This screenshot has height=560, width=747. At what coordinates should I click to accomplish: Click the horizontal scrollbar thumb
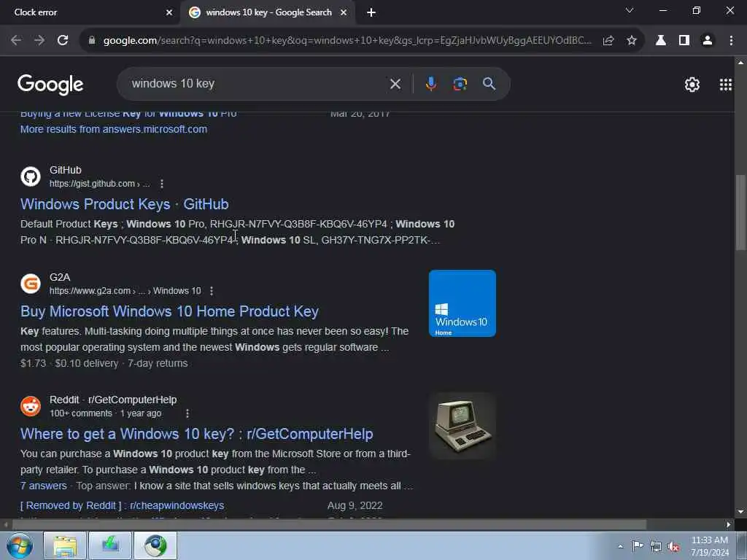329,525
